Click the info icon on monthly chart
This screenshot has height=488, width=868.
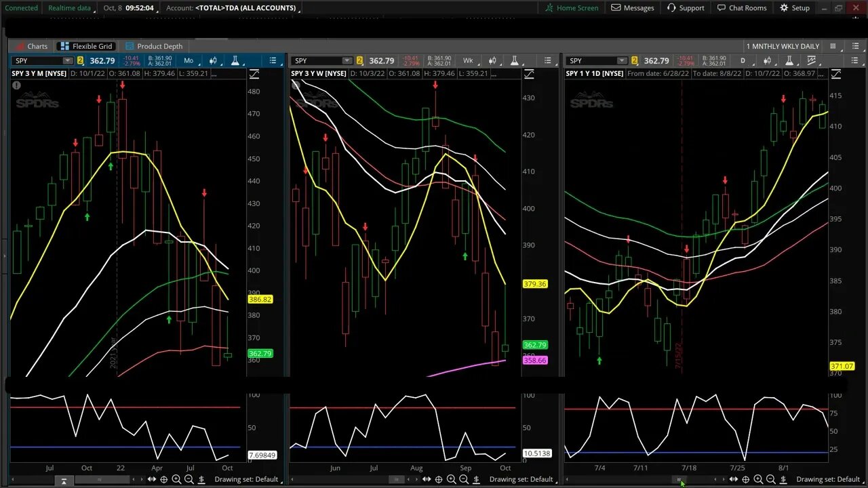16,86
